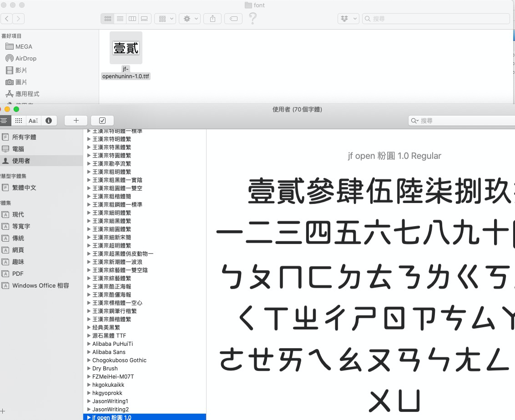Click the add font plus button
The image size is (515, 420).
(x=76, y=121)
